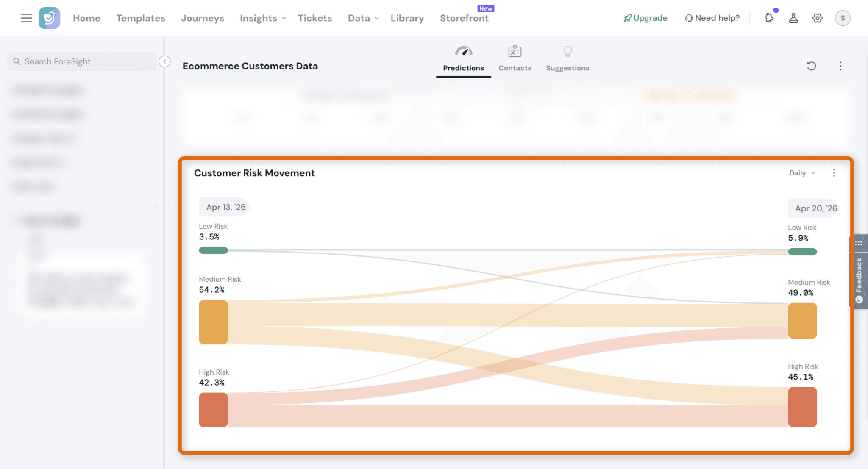Click the New badge above Storefront

coord(486,8)
